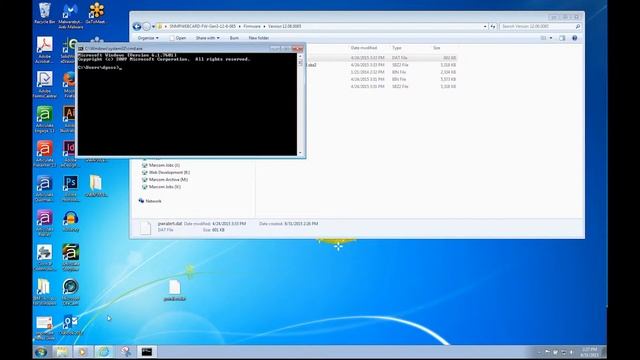Image resolution: width=640 pixels, height=360 pixels.
Task: Open the green Articulate Engage shortcut
Action: pyautogui.click(x=44, y=119)
